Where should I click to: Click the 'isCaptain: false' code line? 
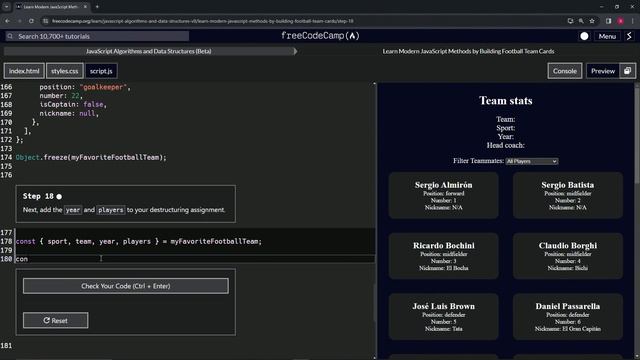pos(73,104)
